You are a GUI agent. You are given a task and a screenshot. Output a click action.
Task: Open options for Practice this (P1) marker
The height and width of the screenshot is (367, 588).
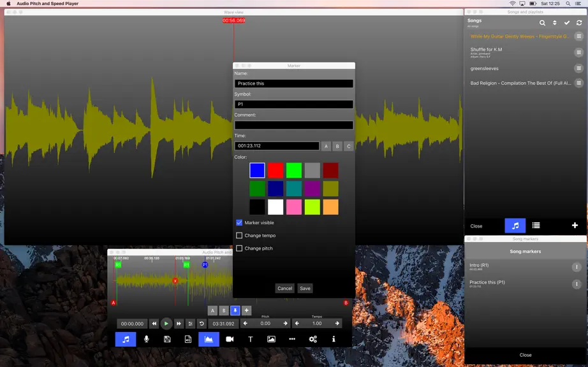[577, 284]
